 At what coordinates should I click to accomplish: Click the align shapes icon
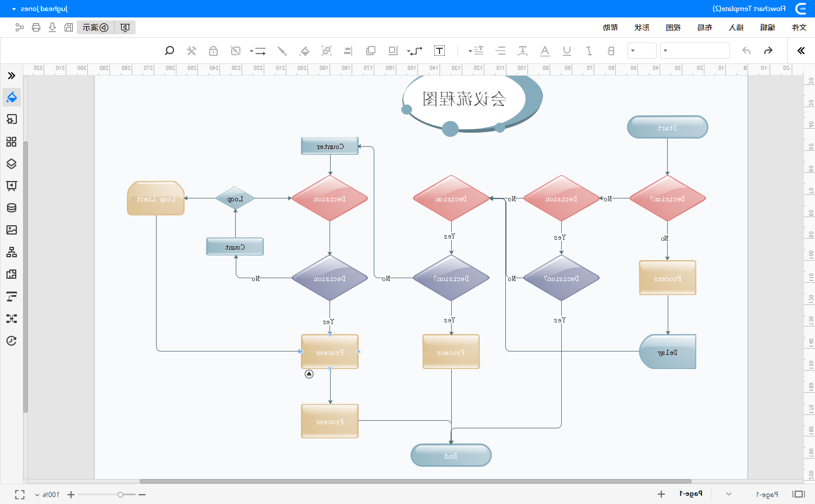coord(348,51)
